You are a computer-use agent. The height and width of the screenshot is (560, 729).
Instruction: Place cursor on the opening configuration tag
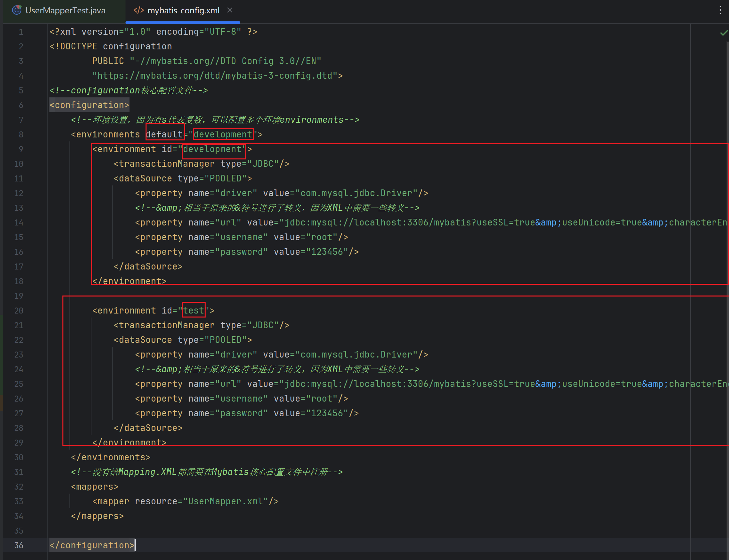[89, 105]
